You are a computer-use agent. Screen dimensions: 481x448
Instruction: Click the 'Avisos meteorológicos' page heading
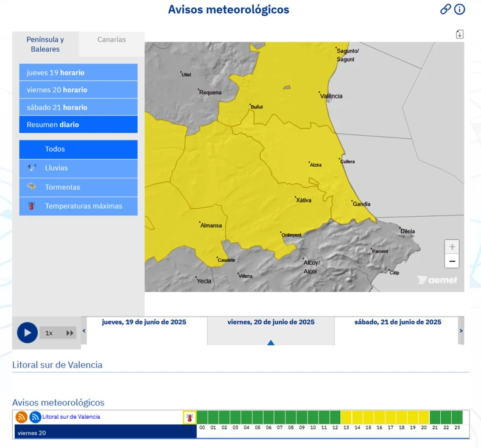click(x=228, y=10)
